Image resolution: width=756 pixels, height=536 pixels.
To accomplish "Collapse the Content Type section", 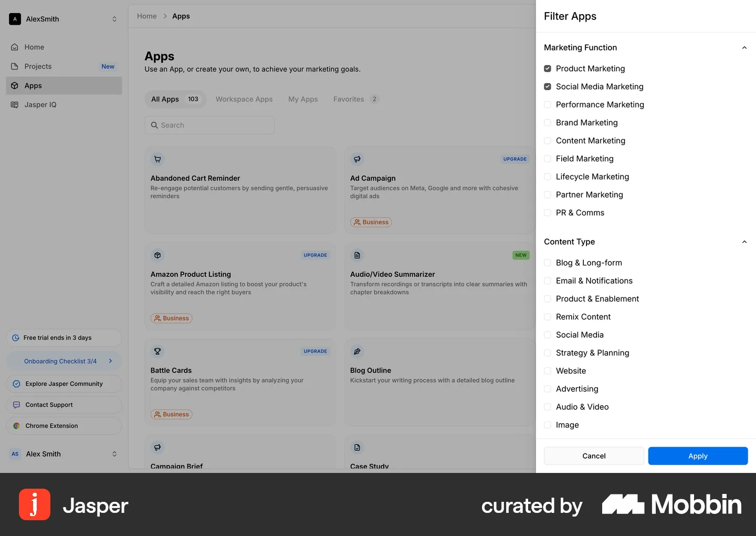I will (x=744, y=242).
